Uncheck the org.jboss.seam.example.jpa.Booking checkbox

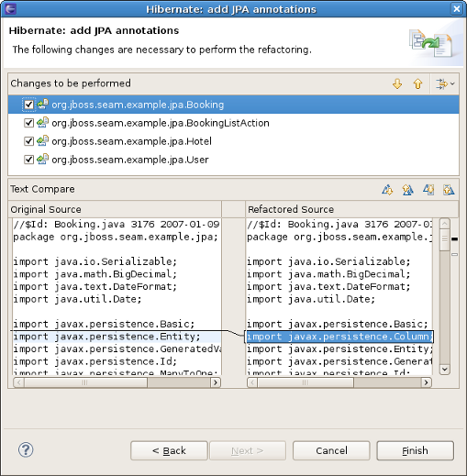click(x=28, y=105)
